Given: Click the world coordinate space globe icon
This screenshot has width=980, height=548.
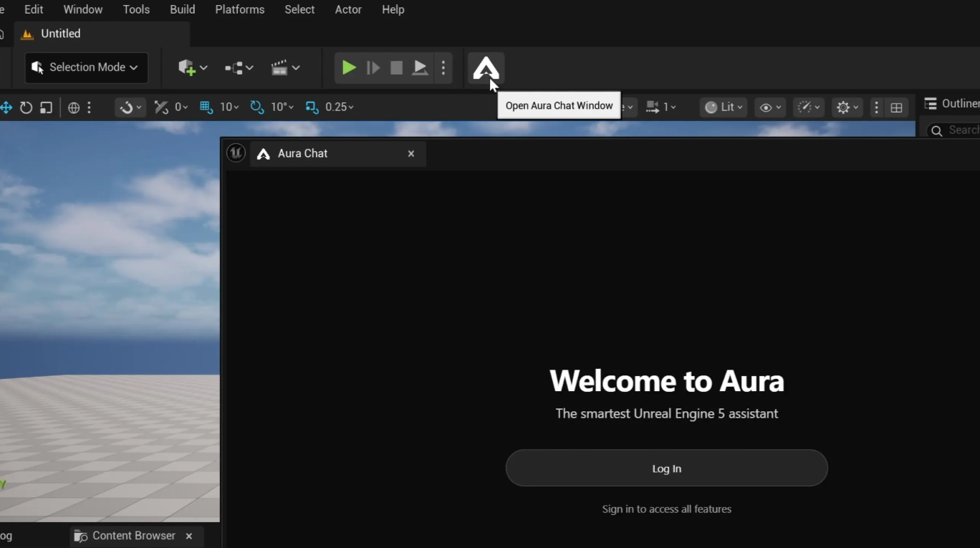Looking at the screenshot, I should point(74,107).
